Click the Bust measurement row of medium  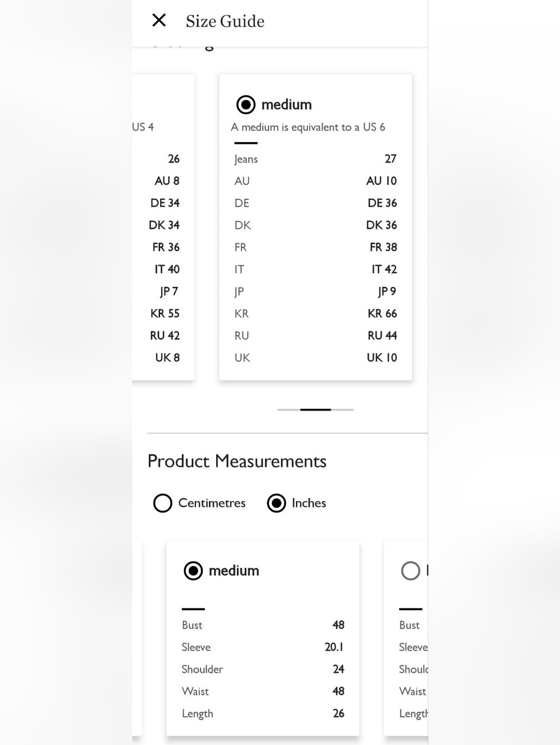[x=263, y=625]
